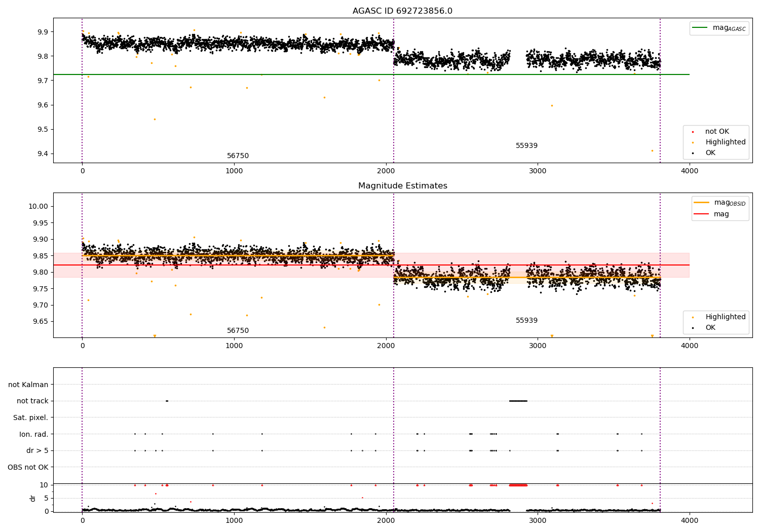Click the 'dr' y-axis label
The width and height of the screenshot is (760, 532).
tap(33, 498)
